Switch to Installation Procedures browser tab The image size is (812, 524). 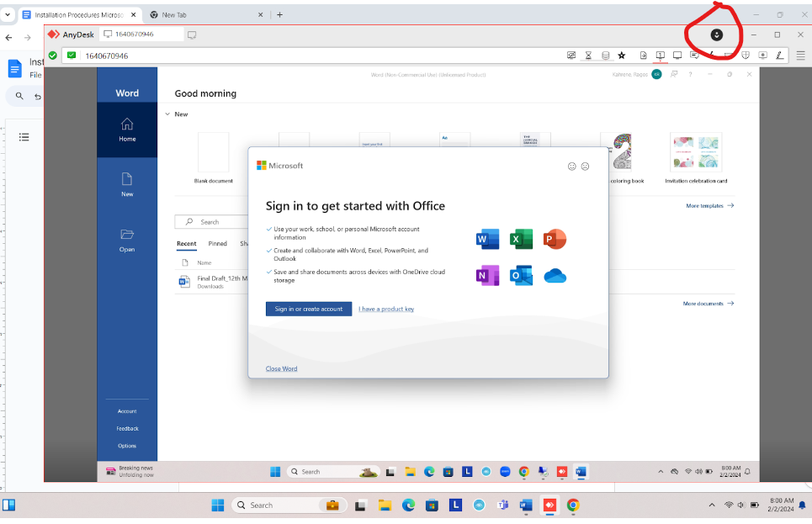click(x=79, y=15)
